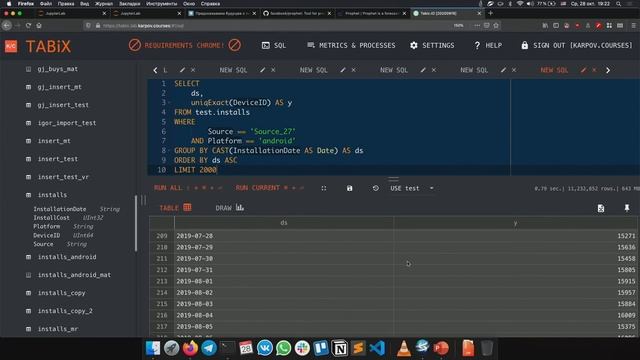Sort by the y column header
The image size is (640, 360).
(x=515, y=222)
